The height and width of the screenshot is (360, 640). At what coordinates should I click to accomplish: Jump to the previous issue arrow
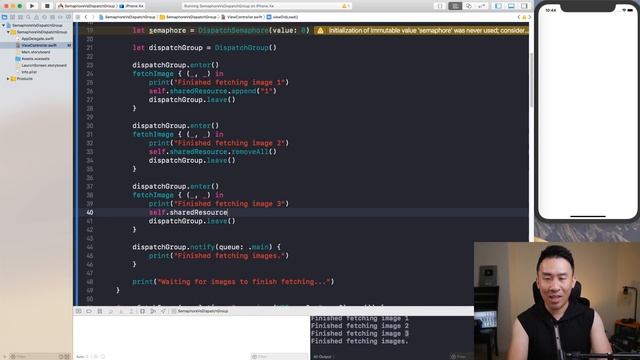pyautogui.click(x=519, y=17)
